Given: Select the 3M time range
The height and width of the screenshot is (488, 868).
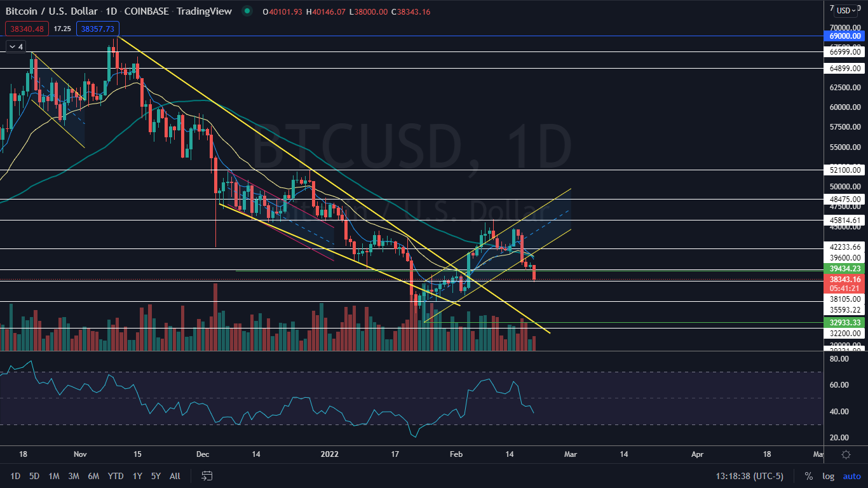Looking at the screenshot, I should [x=74, y=476].
